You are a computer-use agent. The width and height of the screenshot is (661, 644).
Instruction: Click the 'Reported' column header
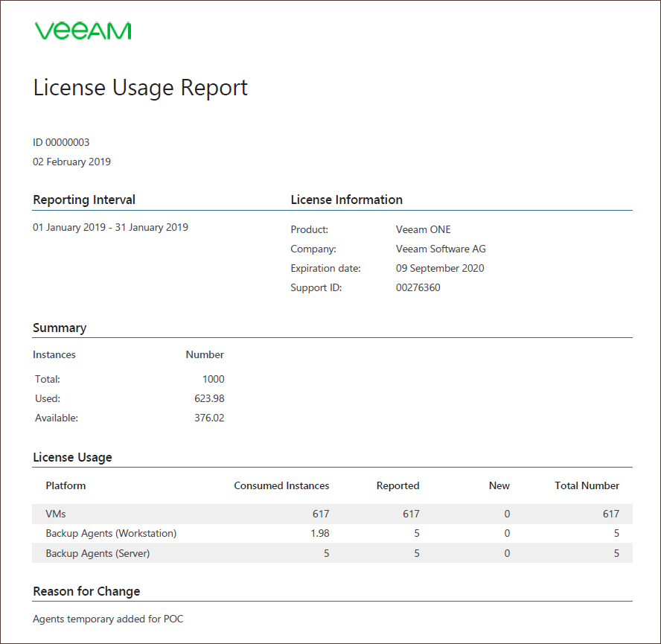(398, 486)
